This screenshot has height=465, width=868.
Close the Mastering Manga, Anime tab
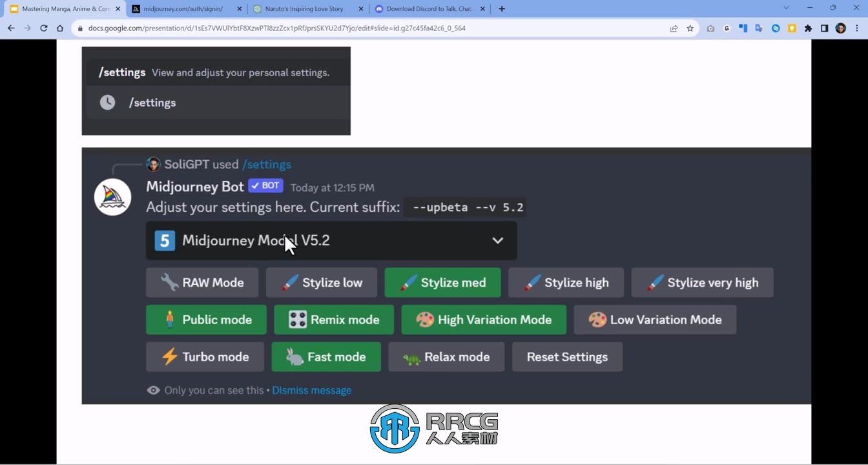118,9
